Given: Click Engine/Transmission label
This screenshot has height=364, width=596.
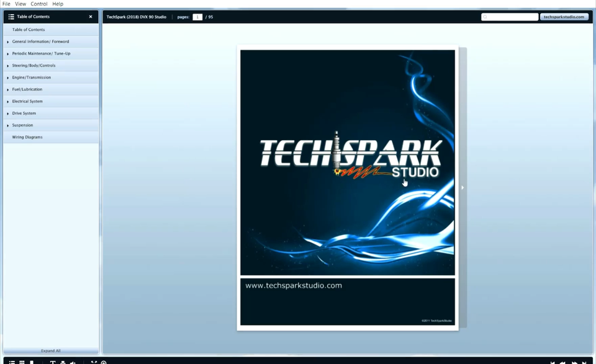Looking at the screenshot, I should 31,78.
